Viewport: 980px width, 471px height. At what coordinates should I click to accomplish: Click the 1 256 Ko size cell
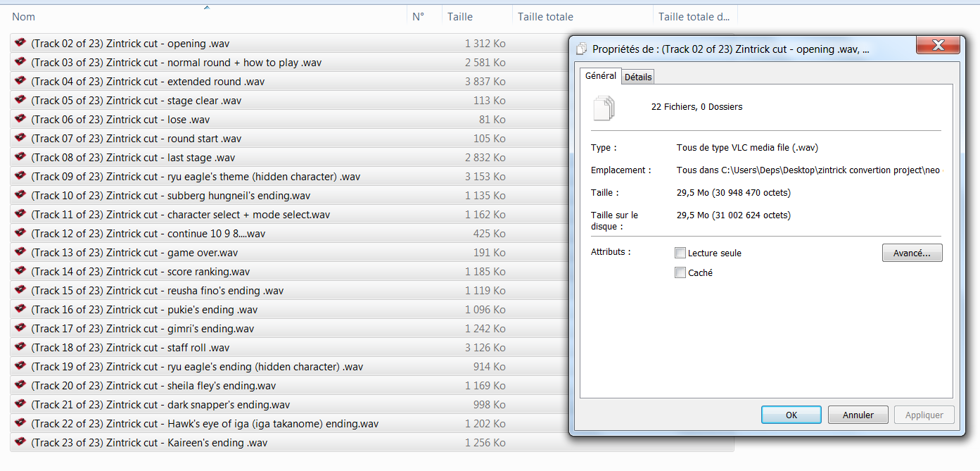click(485, 443)
